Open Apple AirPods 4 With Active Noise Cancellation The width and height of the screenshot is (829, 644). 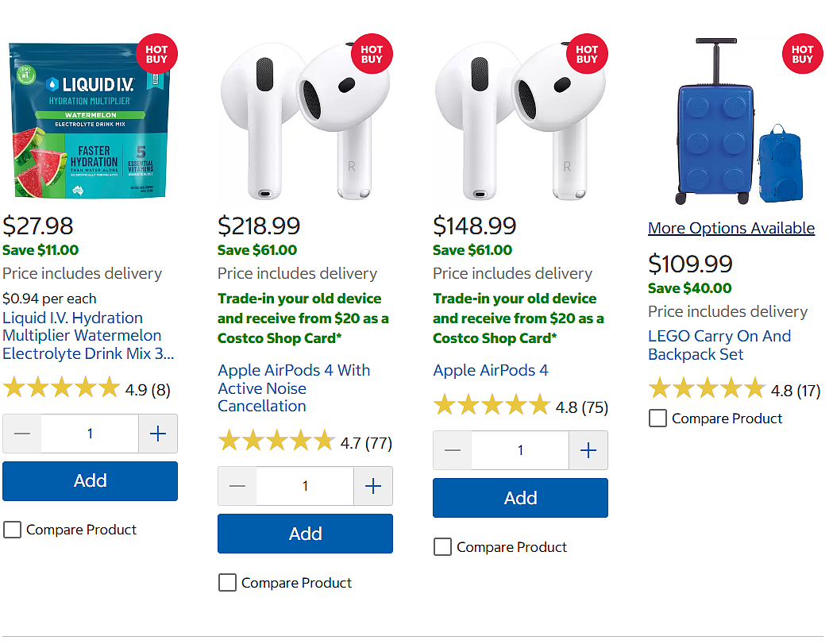click(294, 388)
